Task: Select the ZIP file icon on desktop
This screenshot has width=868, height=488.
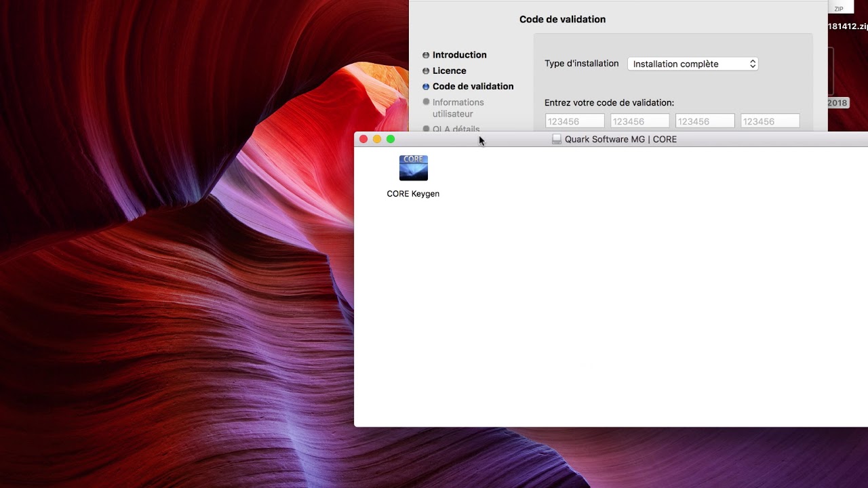Action: tap(840, 7)
